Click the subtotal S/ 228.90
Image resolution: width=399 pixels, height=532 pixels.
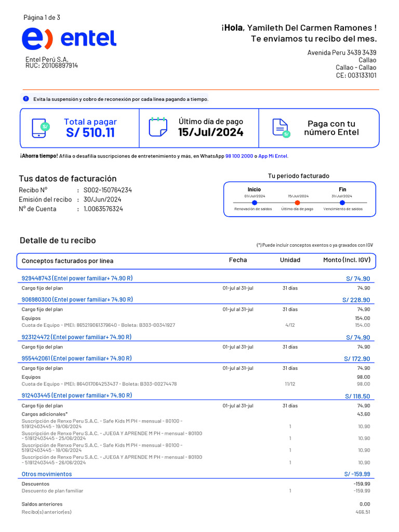pyautogui.click(x=356, y=300)
